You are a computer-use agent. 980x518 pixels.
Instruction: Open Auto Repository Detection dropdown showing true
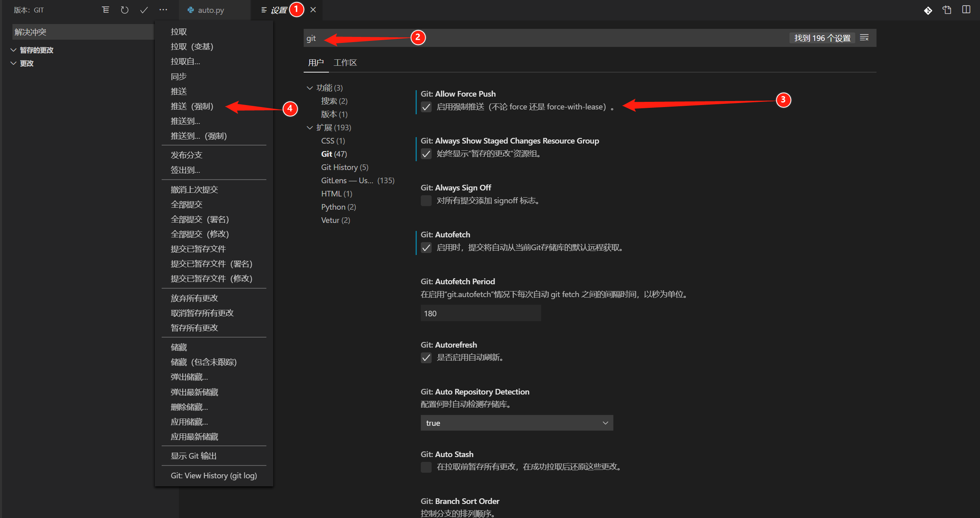516,423
